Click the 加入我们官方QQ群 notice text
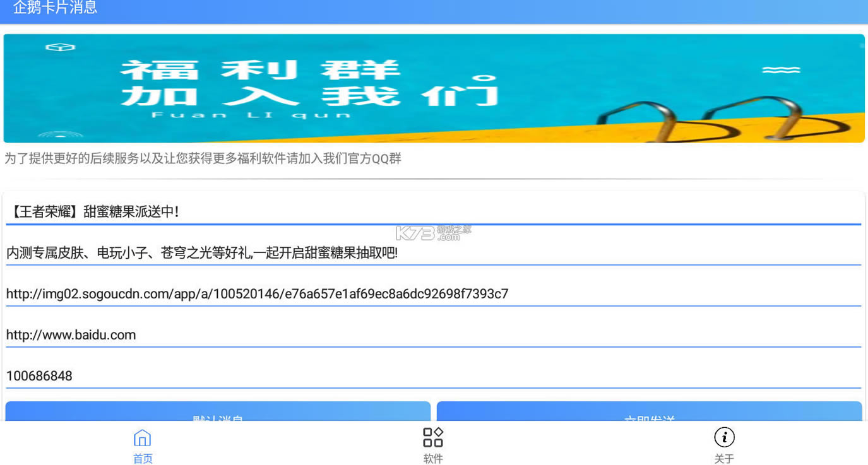 point(203,158)
